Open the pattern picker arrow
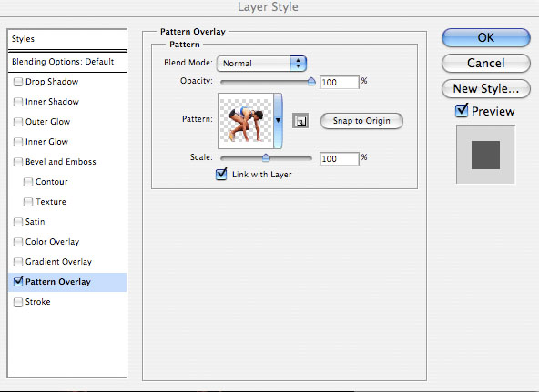539x392 pixels. tap(278, 120)
